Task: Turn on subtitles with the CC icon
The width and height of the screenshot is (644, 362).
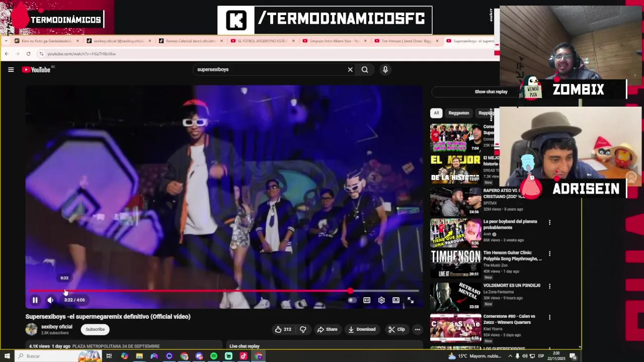Action: click(x=367, y=300)
